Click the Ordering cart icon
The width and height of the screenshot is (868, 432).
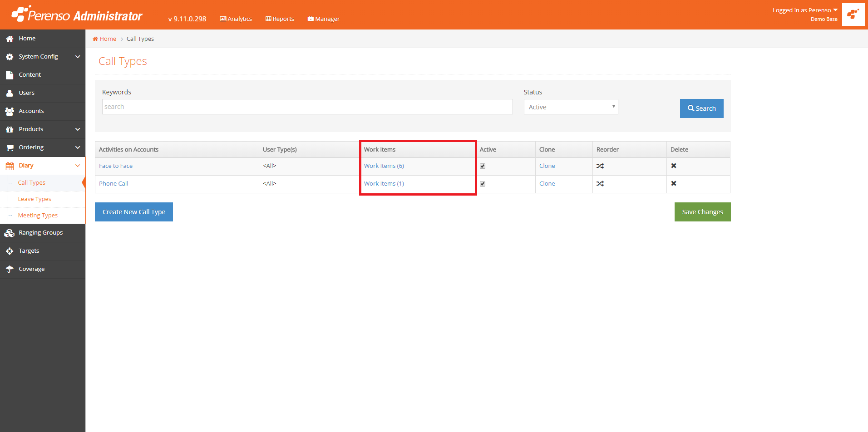[x=10, y=147]
